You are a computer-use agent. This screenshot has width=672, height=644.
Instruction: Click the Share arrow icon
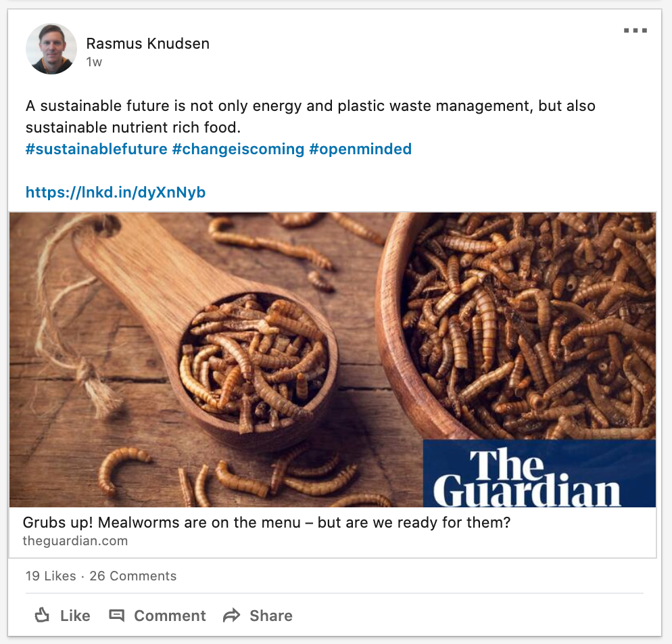pos(231,616)
